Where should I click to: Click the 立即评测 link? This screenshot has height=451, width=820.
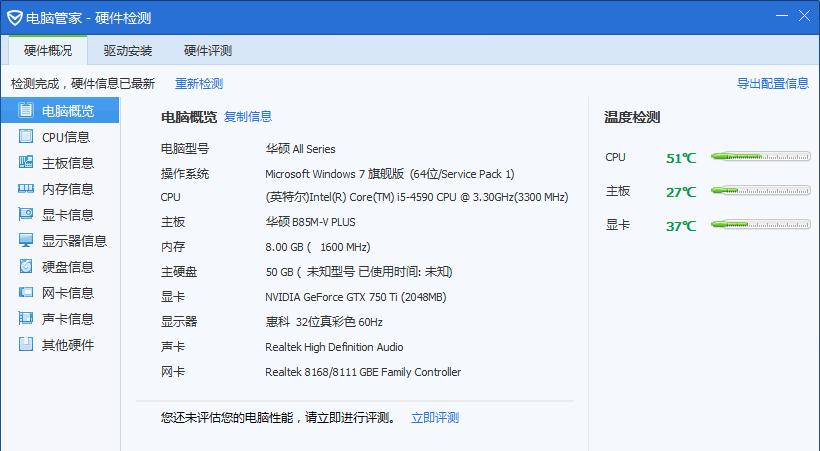[435, 418]
